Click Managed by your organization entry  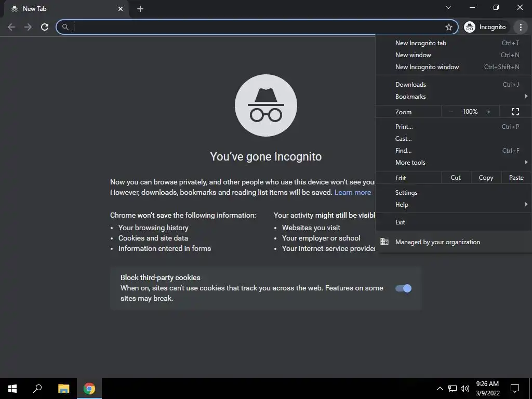tap(454, 242)
